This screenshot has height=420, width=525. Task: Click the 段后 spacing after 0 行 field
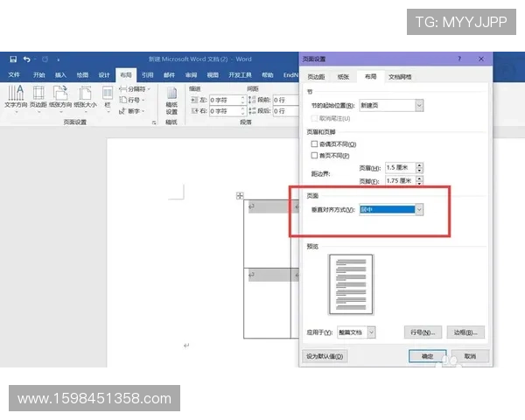tap(285, 111)
